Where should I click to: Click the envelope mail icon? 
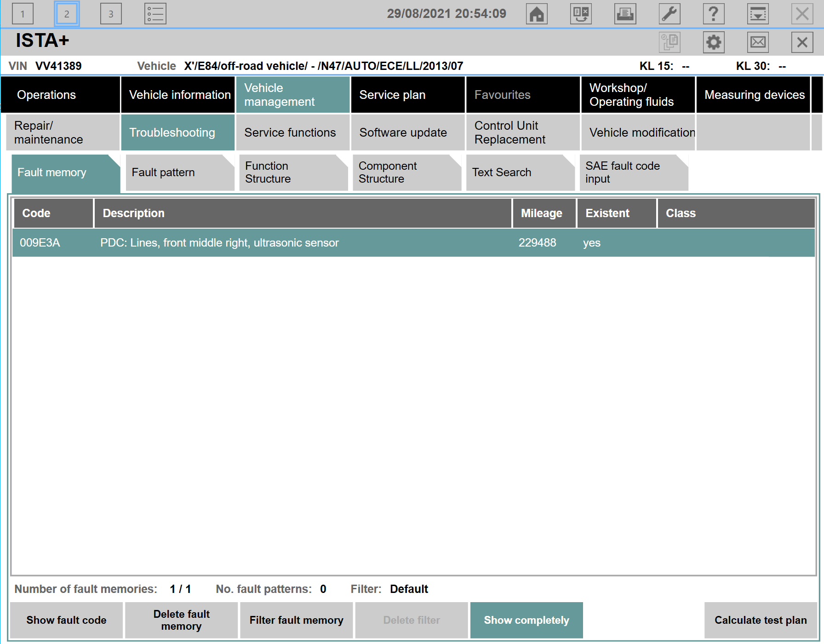(x=757, y=42)
